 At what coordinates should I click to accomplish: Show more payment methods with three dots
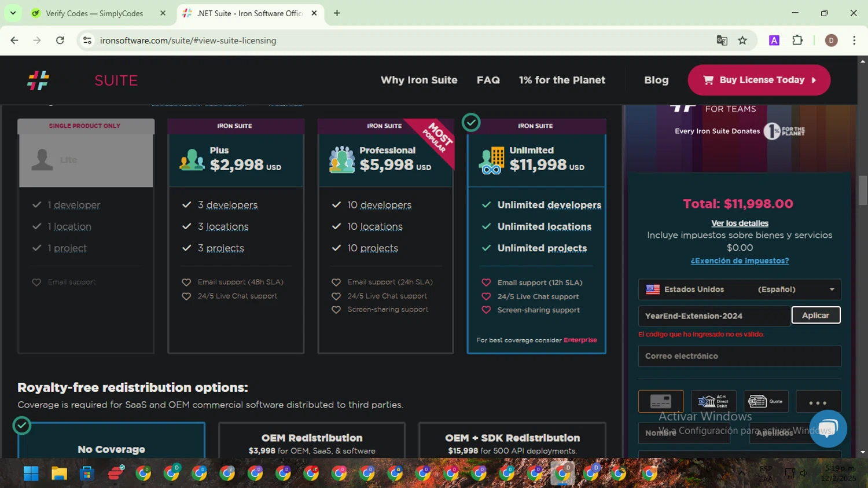pyautogui.click(x=818, y=401)
